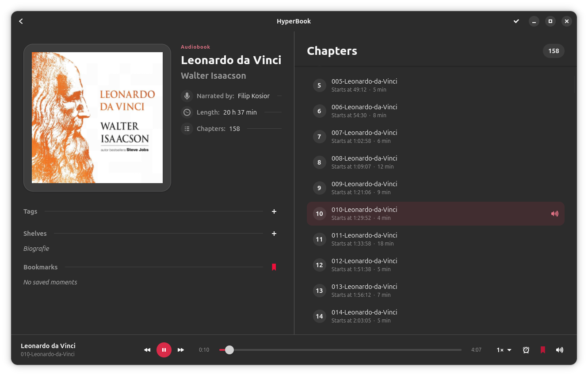Add bookmark from the player bar
588x376 pixels.
[x=543, y=350]
